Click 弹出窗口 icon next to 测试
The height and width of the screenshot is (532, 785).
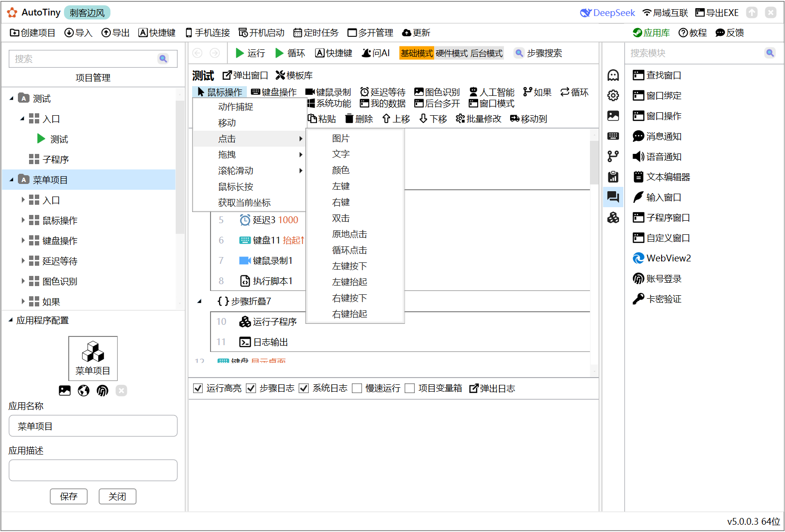pos(227,75)
